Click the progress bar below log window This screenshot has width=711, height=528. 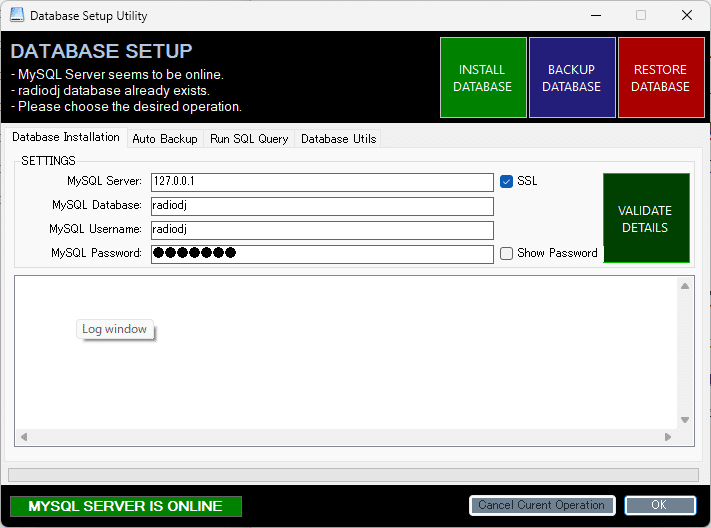(x=353, y=475)
